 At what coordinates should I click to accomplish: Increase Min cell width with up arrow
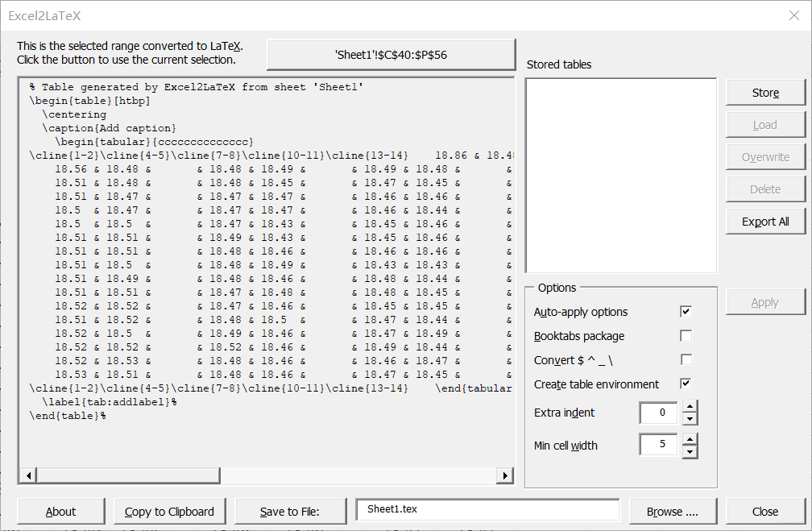pyautogui.click(x=690, y=439)
